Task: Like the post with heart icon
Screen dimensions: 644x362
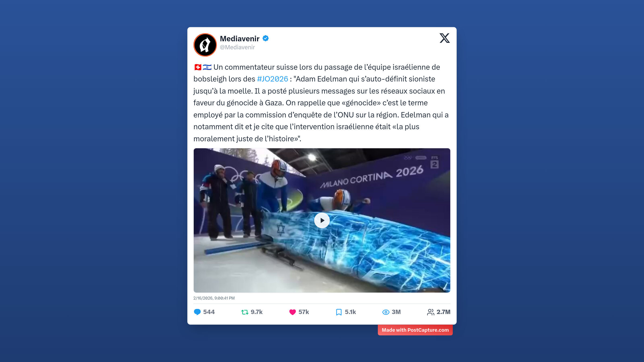Action: pyautogui.click(x=292, y=312)
